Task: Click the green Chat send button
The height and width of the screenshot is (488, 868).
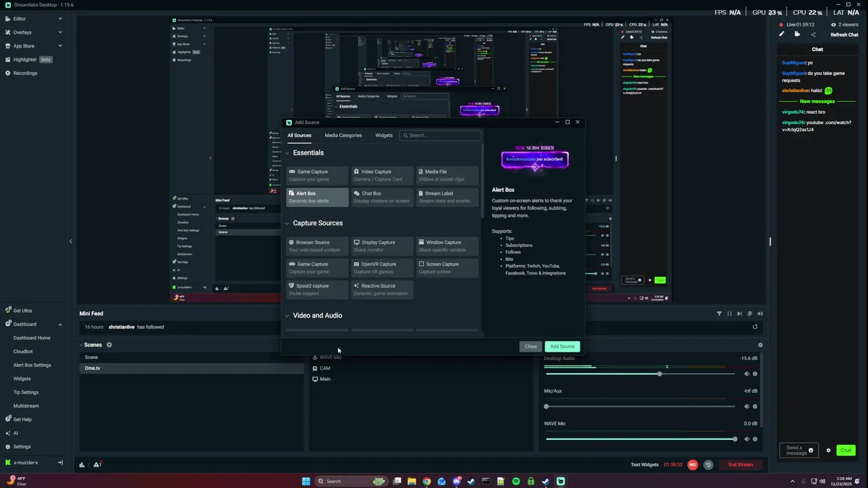Action: pyautogui.click(x=846, y=450)
